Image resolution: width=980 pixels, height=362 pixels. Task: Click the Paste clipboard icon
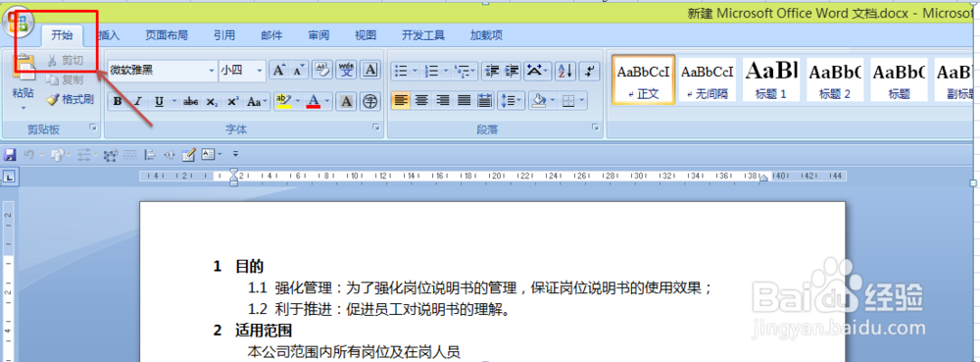tap(24, 68)
